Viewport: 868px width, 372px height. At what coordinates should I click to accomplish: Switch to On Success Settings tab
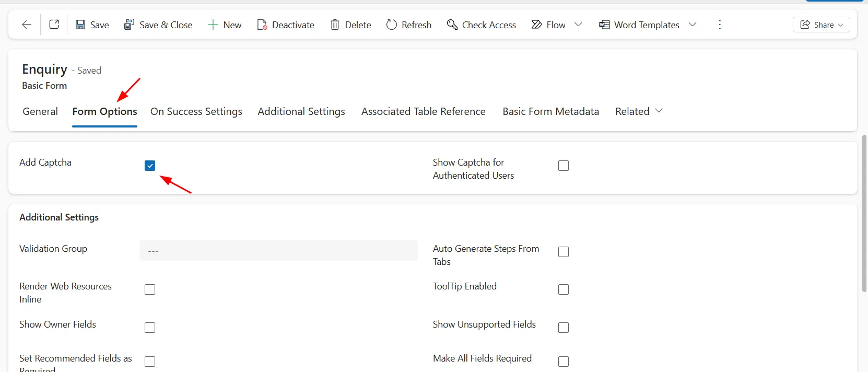196,111
